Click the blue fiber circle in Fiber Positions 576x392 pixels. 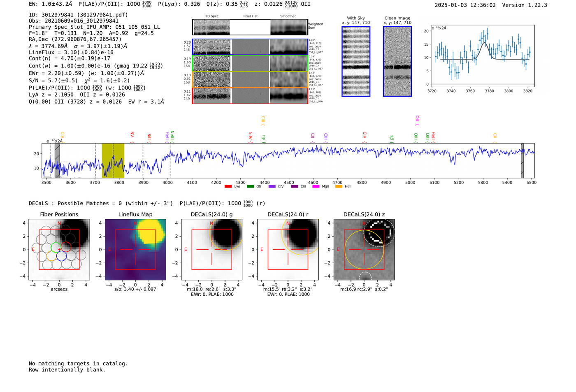61,256
